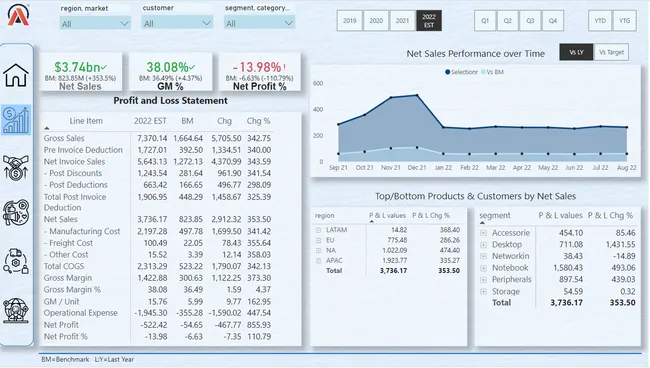Click the company logo at top left

pyautogui.click(x=18, y=15)
